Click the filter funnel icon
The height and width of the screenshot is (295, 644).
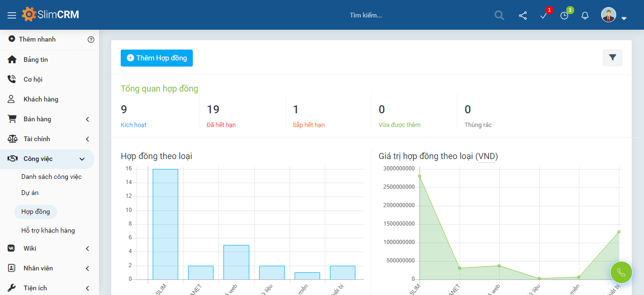click(x=612, y=58)
